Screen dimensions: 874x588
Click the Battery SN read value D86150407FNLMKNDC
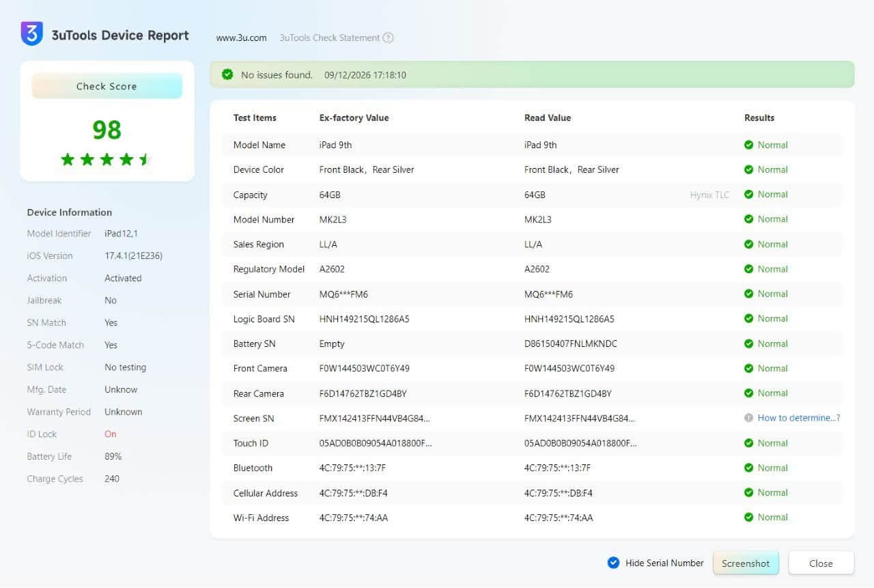[x=571, y=344]
